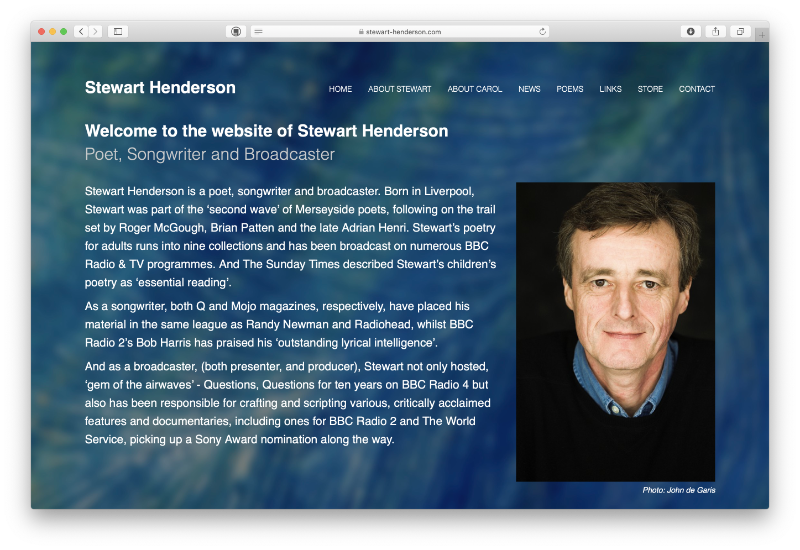Screen dimensions: 800x550
Task: Open the CONTACT page
Action: coord(696,89)
